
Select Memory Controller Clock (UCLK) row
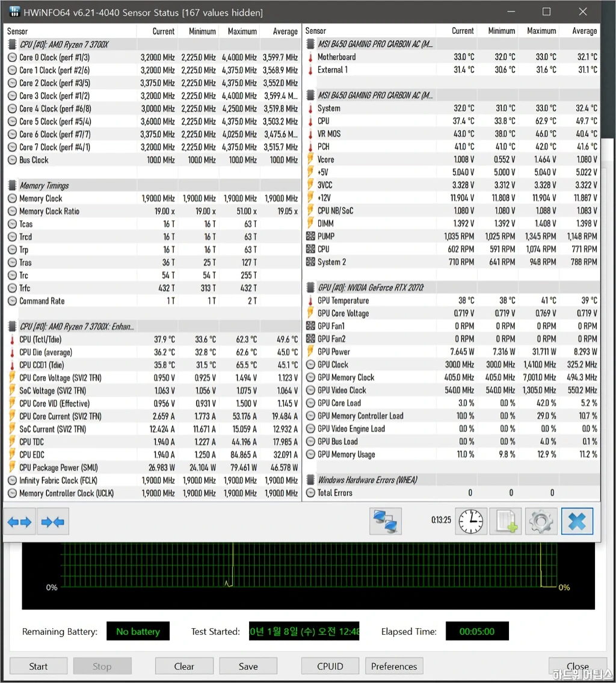(152, 493)
